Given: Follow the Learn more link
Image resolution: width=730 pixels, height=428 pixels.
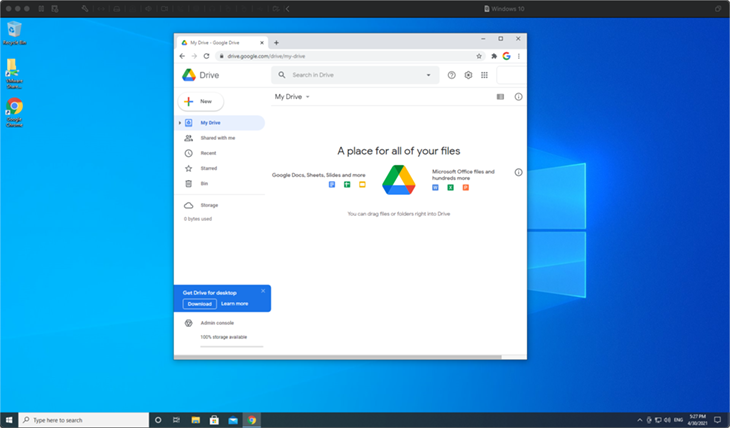Looking at the screenshot, I should 234,303.
